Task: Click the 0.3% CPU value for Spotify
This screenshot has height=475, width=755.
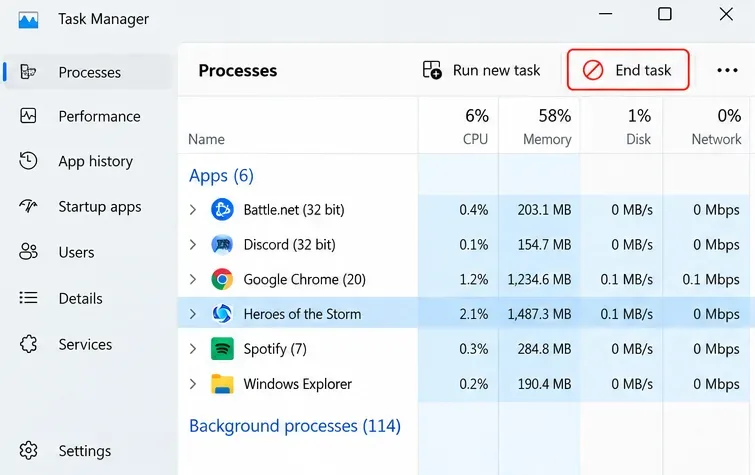Action: 473,349
